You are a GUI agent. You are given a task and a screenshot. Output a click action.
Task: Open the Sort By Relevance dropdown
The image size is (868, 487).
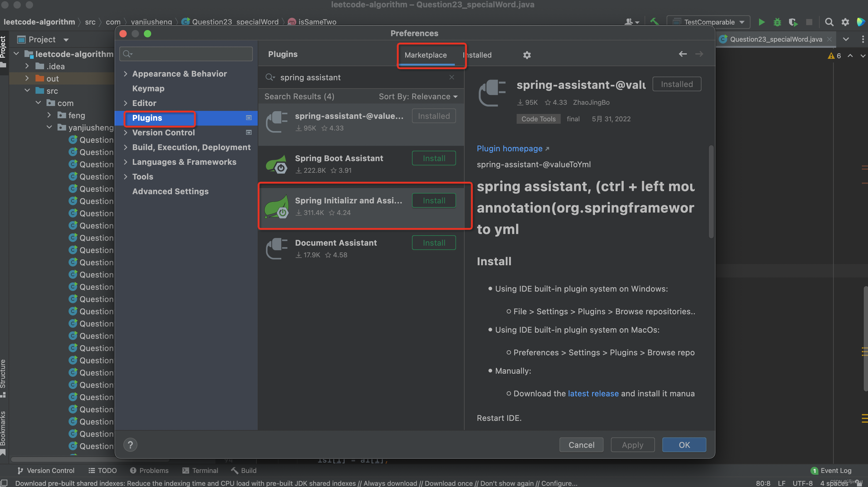418,97
